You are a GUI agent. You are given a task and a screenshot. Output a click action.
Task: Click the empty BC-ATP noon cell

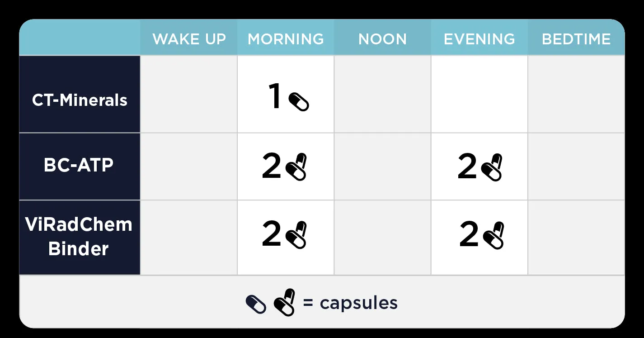pos(382,167)
